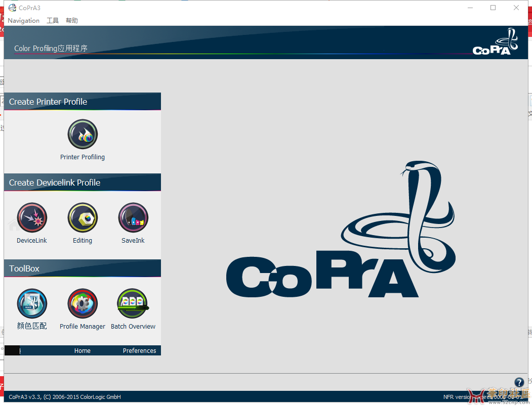Click the CoPrA3 v3.3 copyright status text
This screenshot has height=406, width=532.
pos(65,397)
